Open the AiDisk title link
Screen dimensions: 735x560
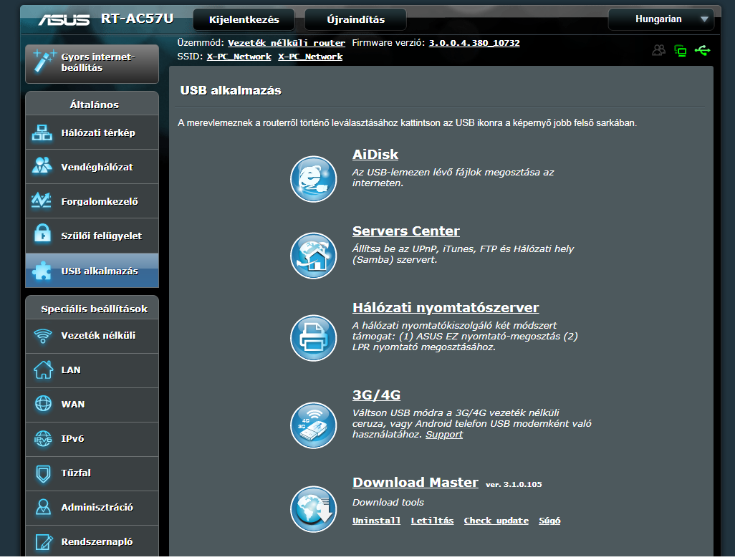pos(375,154)
